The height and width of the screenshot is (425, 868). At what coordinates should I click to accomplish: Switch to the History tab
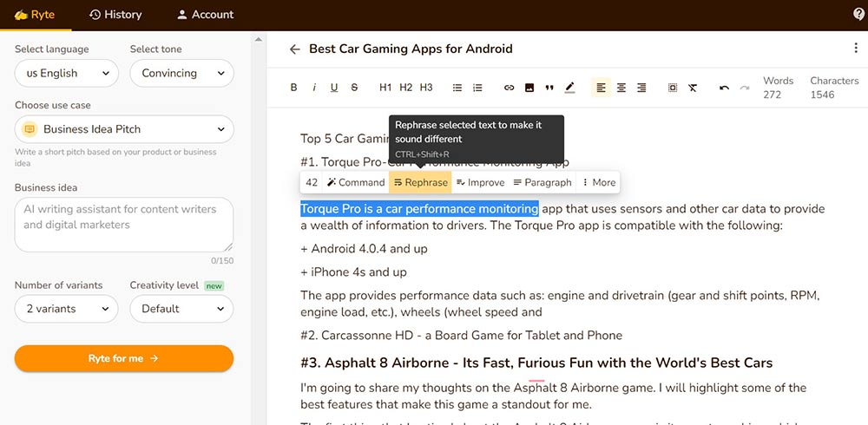[x=115, y=14]
